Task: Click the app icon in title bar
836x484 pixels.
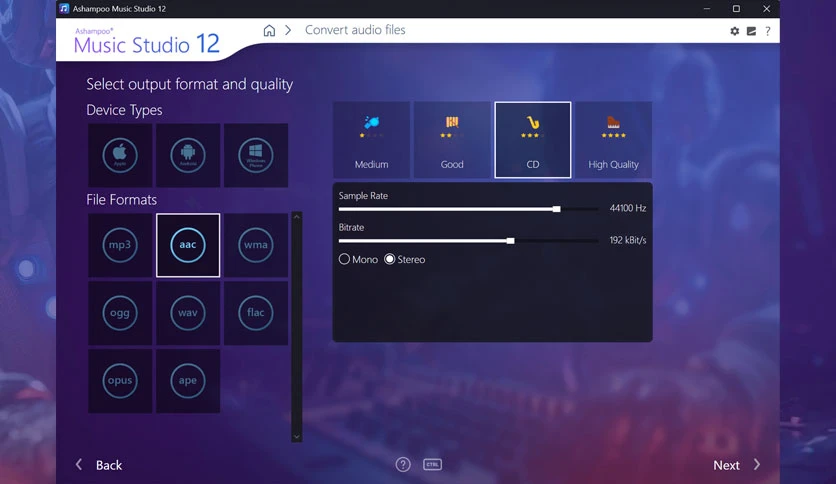Action: click(x=65, y=9)
